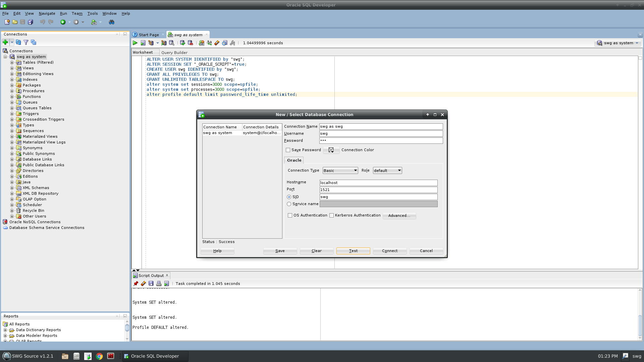Viewport: 644px width, 362px height.
Task: Launch Chrome from the taskbar
Action: (x=99, y=356)
